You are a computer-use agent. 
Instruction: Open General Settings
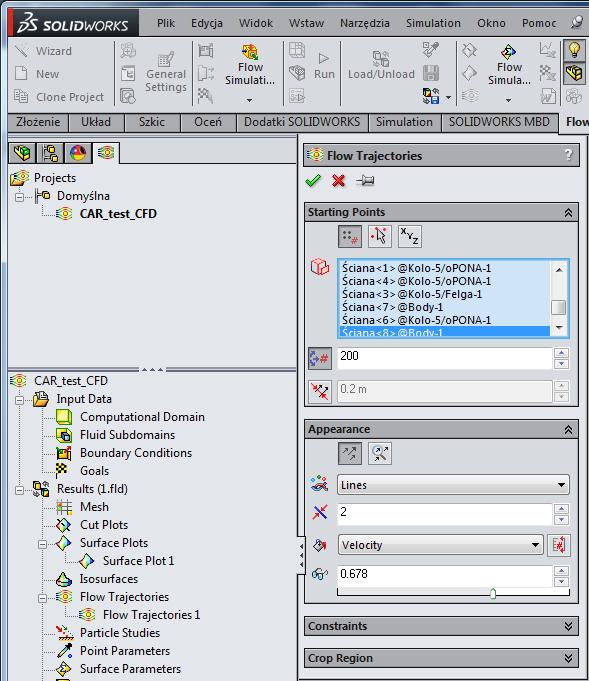pyautogui.click(x=165, y=73)
